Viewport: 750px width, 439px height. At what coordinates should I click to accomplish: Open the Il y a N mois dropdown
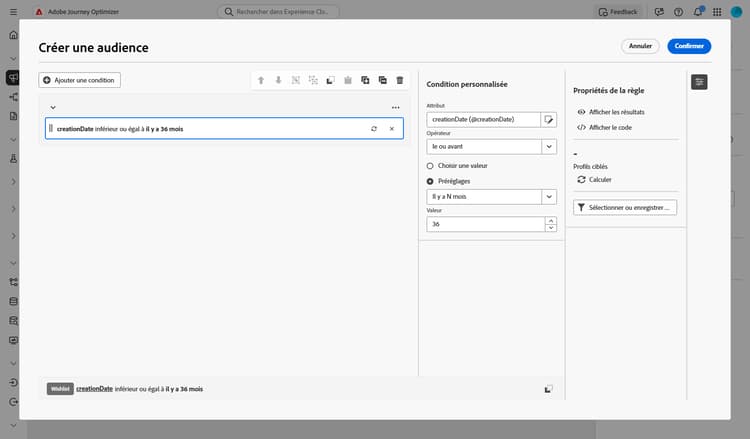(x=491, y=197)
